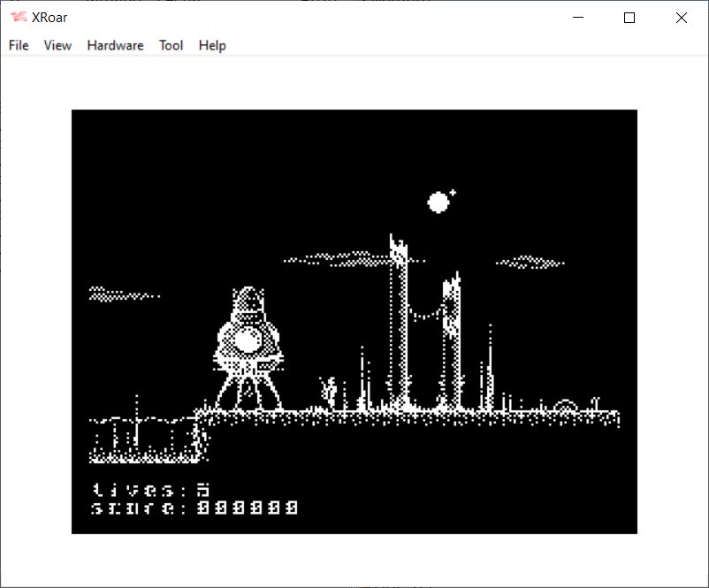
Task: Click the small cloud at far right
Action: tap(530, 262)
